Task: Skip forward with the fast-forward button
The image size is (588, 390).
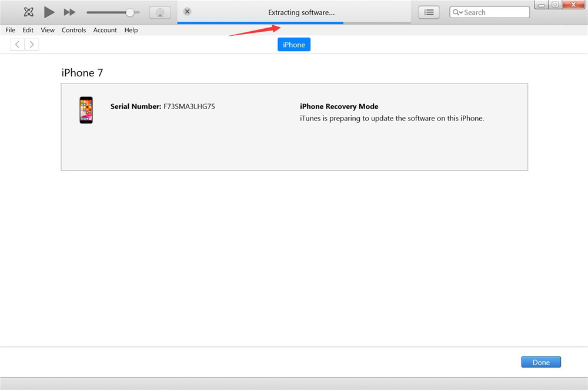Action: coord(69,12)
